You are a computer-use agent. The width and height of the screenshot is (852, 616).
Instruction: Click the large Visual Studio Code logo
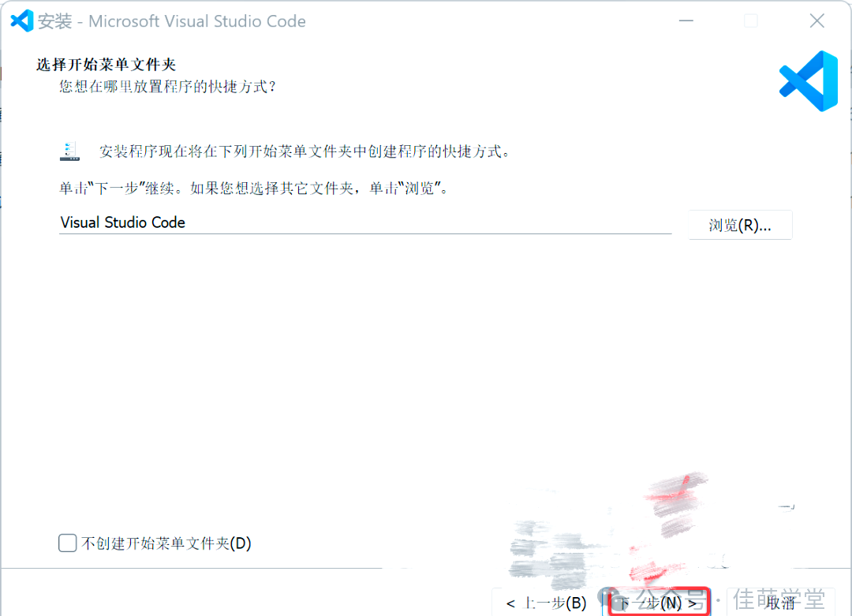pos(808,81)
